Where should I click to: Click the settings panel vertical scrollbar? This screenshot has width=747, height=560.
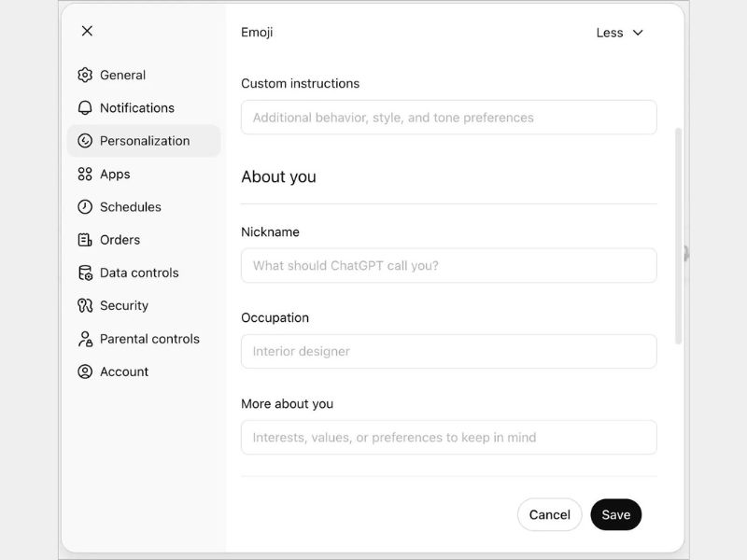click(679, 233)
